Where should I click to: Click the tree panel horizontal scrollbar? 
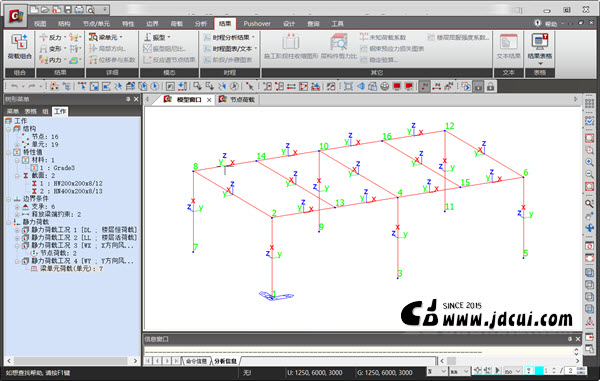click(x=72, y=361)
